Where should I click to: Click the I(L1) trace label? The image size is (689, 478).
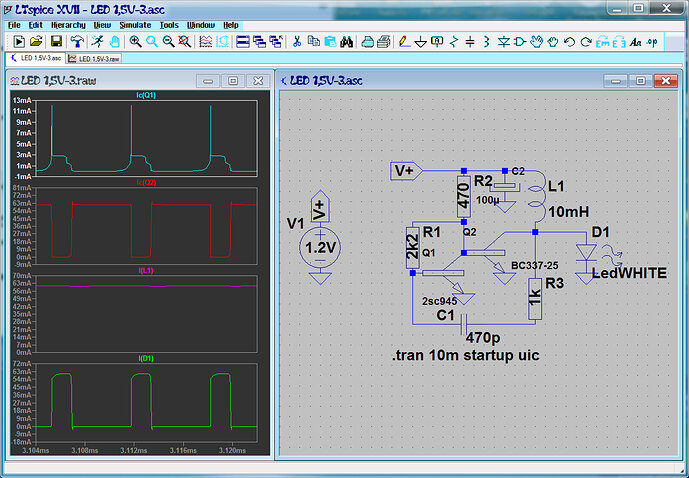pos(146,270)
